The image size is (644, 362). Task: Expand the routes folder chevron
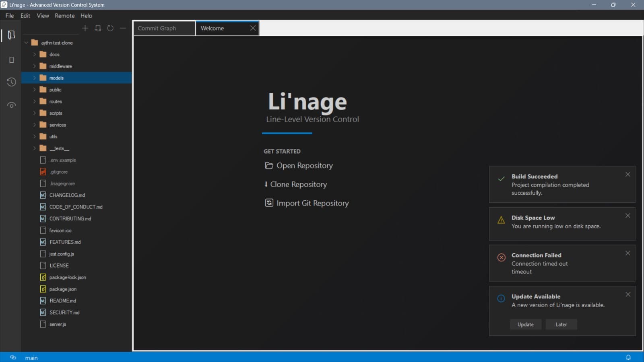click(x=34, y=101)
